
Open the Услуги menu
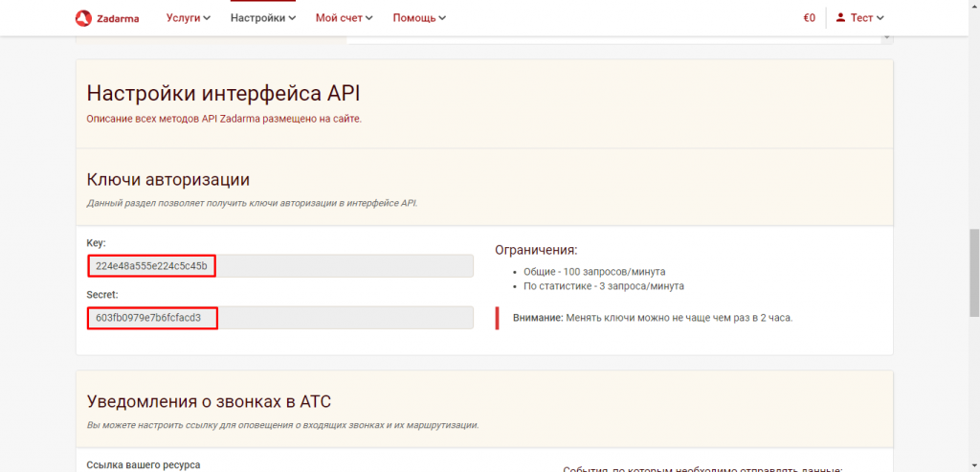[189, 18]
